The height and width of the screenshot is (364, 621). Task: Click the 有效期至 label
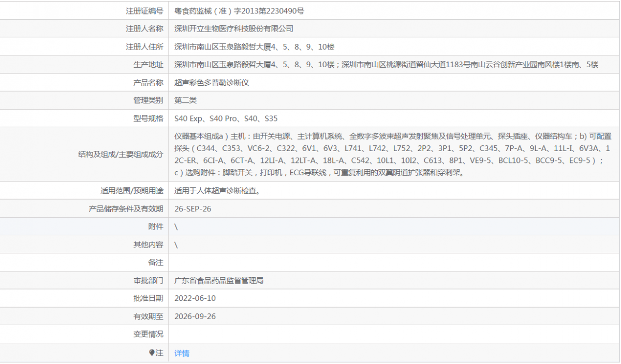coord(148,316)
